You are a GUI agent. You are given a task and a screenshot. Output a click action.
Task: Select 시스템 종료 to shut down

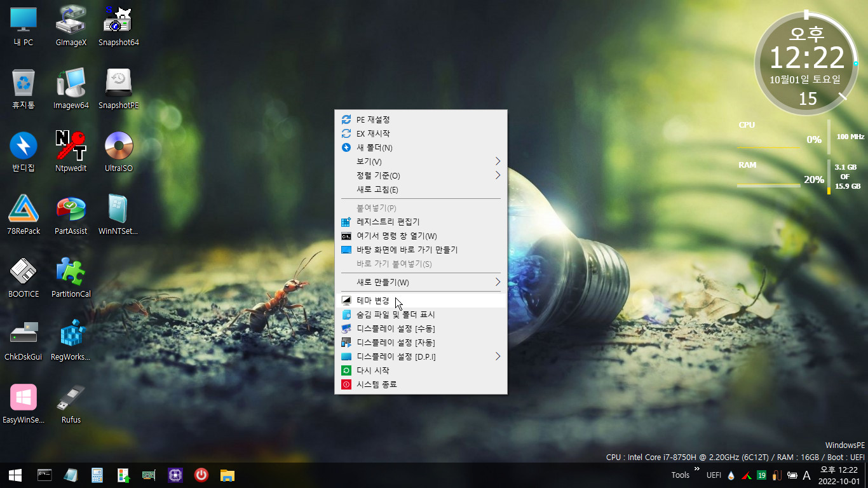(x=421, y=384)
